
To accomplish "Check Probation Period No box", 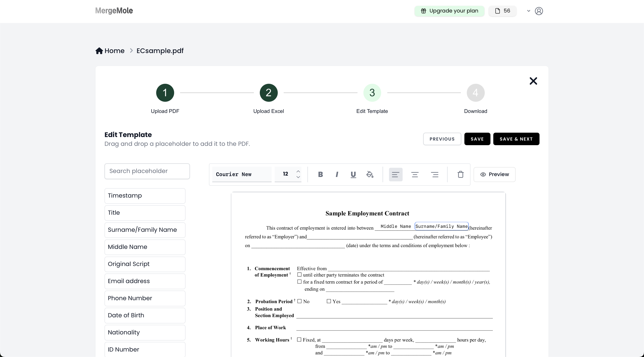I will (x=299, y=301).
